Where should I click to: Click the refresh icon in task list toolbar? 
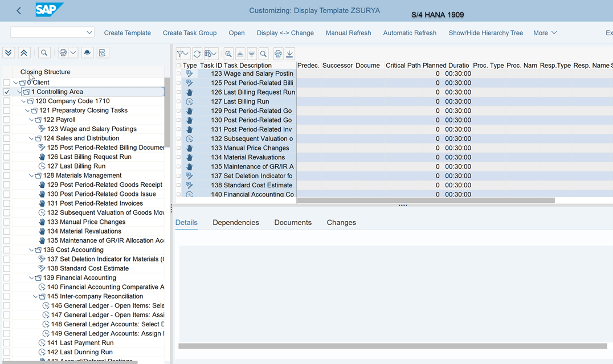pyautogui.click(x=197, y=54)
